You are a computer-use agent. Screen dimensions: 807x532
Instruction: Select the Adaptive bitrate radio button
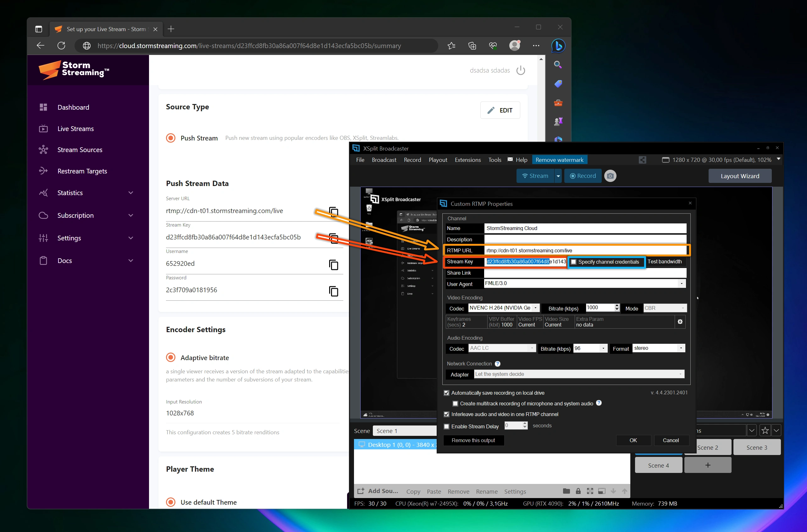click(171, 357)
